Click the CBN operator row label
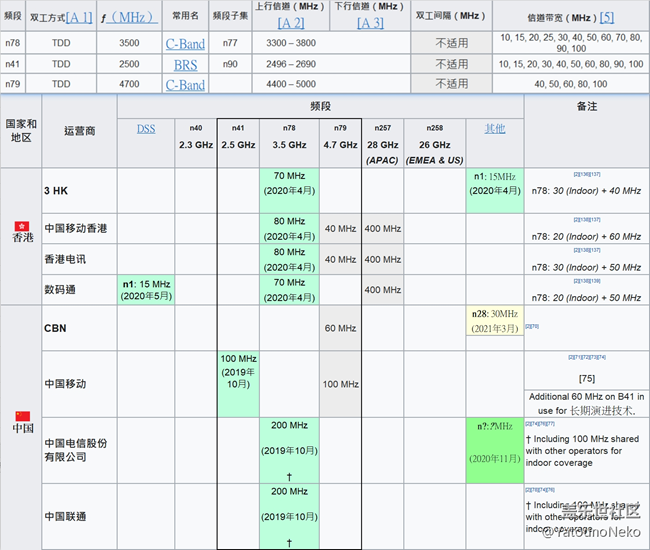This screenshot has width=650, height=550. (55, 328)
